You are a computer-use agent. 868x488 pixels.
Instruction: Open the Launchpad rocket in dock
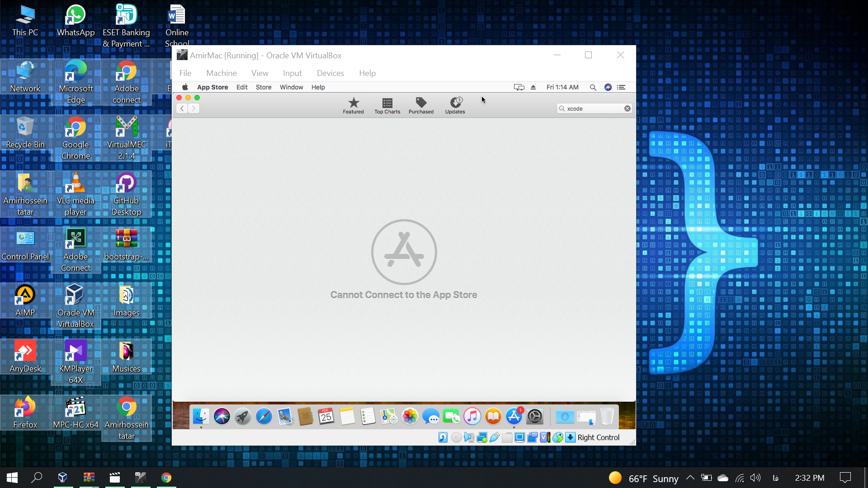243,416
